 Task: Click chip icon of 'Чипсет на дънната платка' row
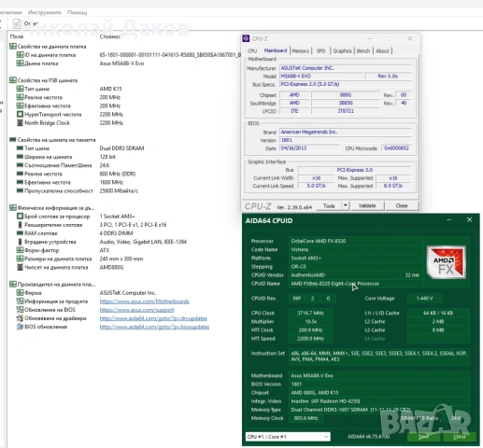[20, 267]
